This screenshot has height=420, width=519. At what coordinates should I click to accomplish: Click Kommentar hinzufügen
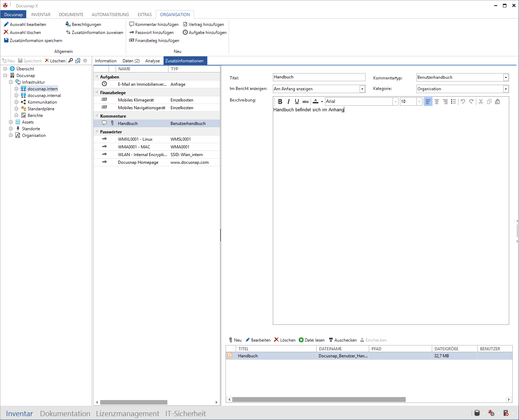154,24
